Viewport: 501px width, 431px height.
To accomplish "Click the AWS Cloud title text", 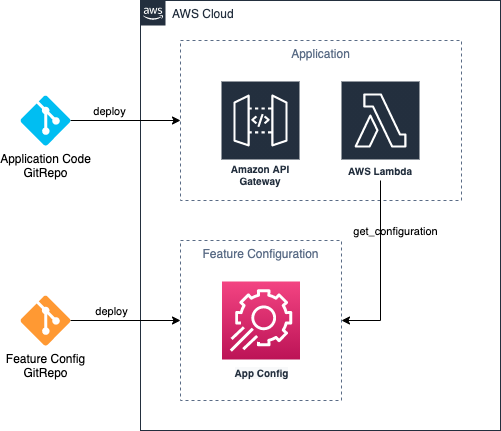I will coord(203,14).
